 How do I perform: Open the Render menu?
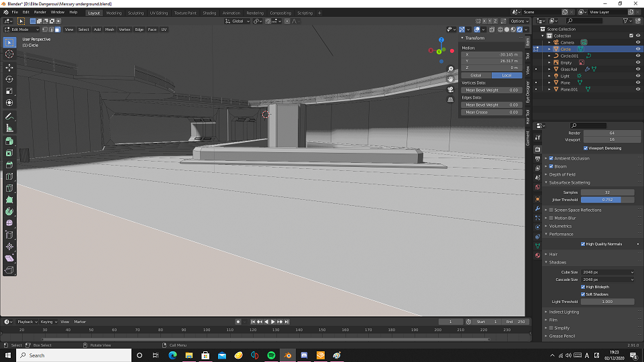pyautogui.click(x=40, y=12)
